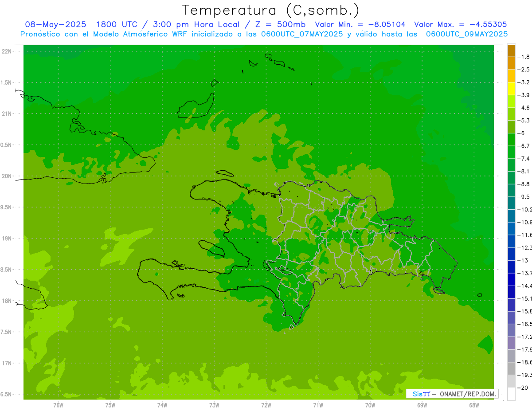The image size is (532, 411).
Task: Click the '-3.2' color scale label
Action: 523,82
